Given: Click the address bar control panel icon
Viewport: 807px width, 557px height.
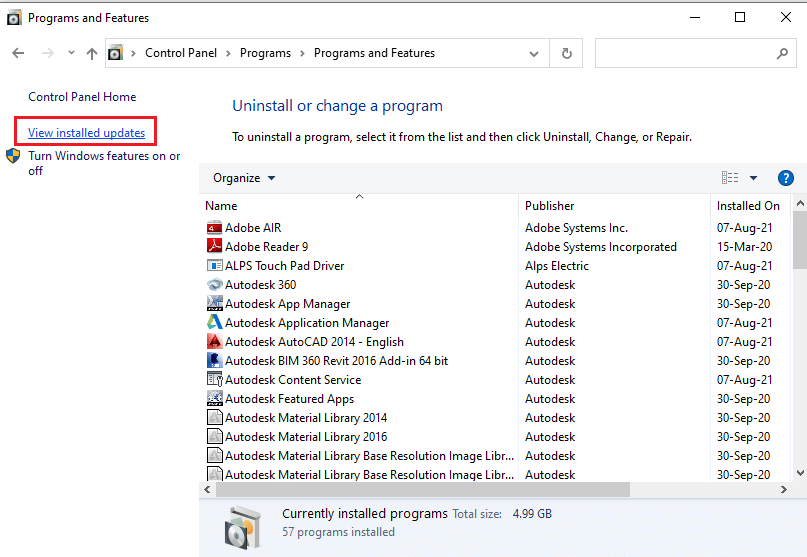Looking at the screenshot, I should [x=115, y=53].
